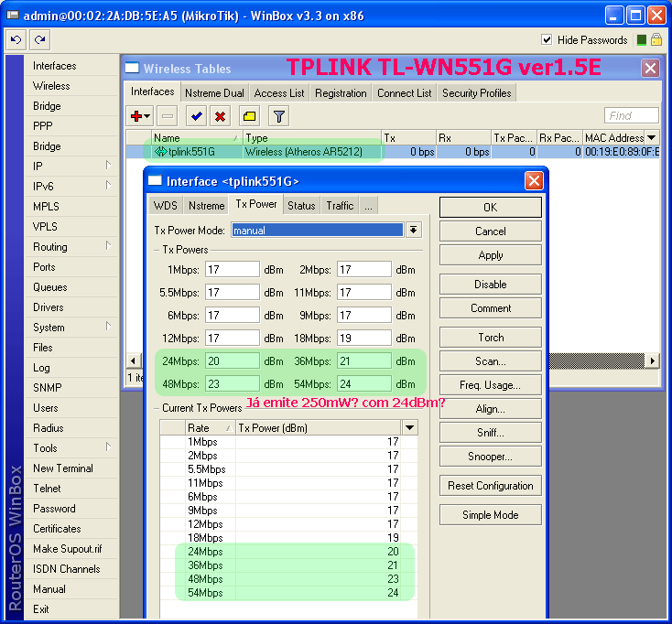Screen dimensions: 672x624
Task: Click the red X Disable icon
Action: click(x=221, y=116)
